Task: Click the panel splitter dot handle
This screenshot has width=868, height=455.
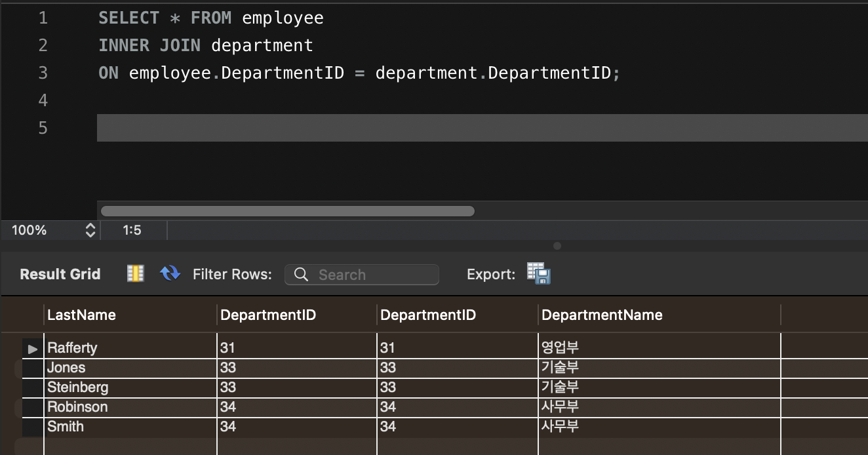Action: (x=557, y=247)
